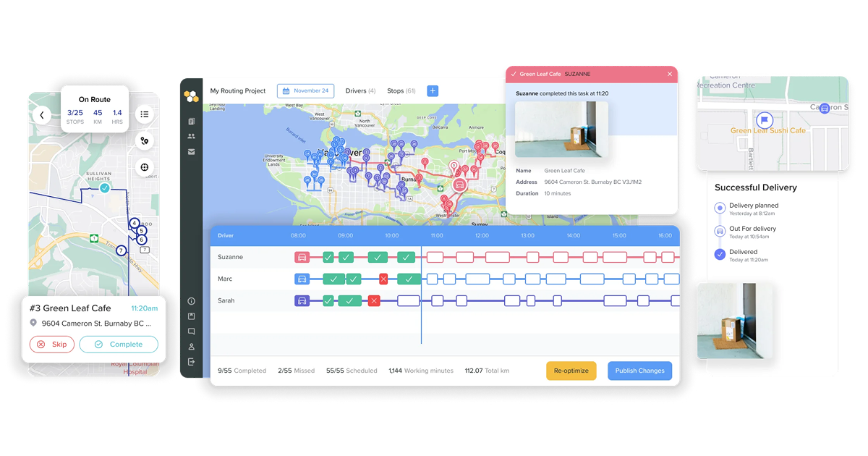The width and height of the screenshot is (868, 456).
Task: Tap stop 4 marker on mobile map
Action: (x=135, y=223)
